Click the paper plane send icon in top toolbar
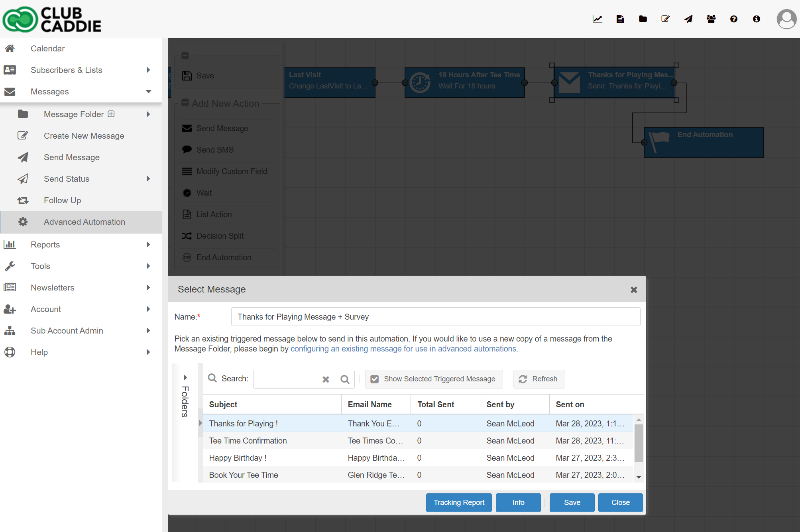 click(x=688, y=19)
